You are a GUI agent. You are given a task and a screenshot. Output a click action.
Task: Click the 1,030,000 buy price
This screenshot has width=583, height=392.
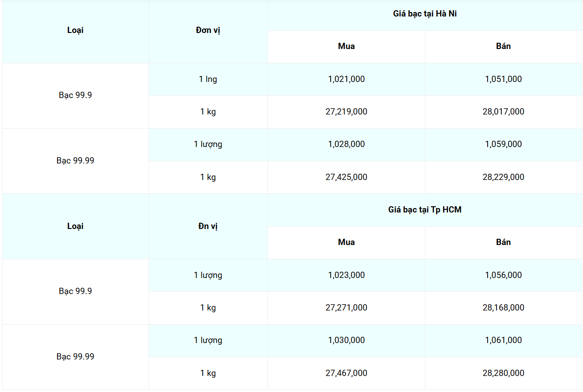coord(346,340)
